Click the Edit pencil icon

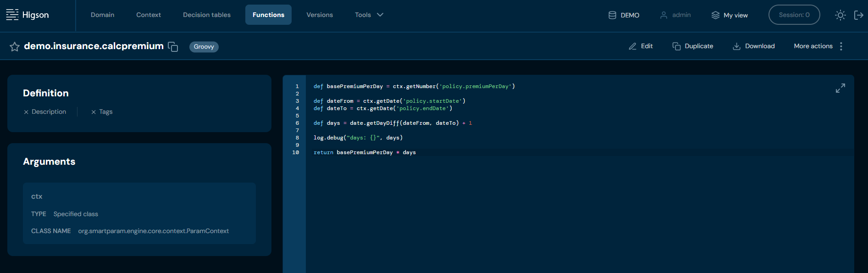633,46
